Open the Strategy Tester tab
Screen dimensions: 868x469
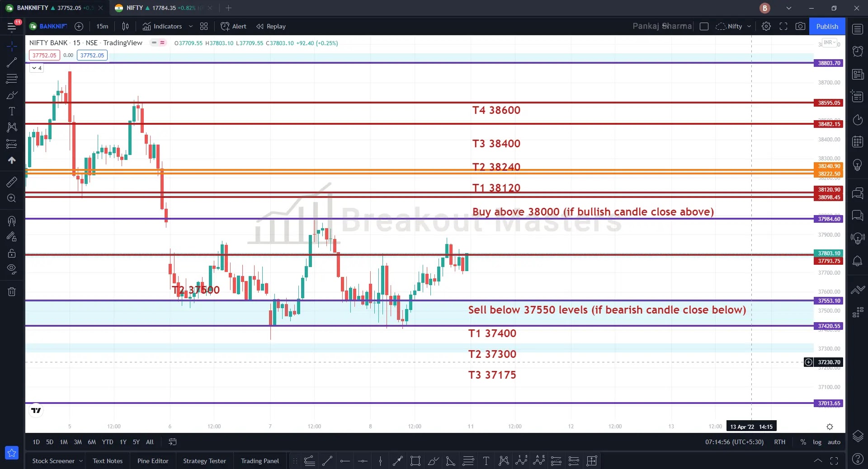(204, 461)
